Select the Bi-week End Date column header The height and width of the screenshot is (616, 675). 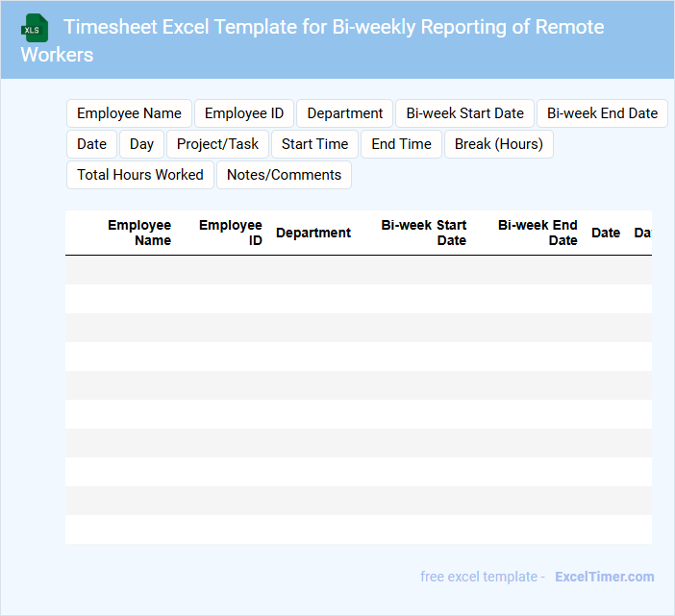[537, 233]
